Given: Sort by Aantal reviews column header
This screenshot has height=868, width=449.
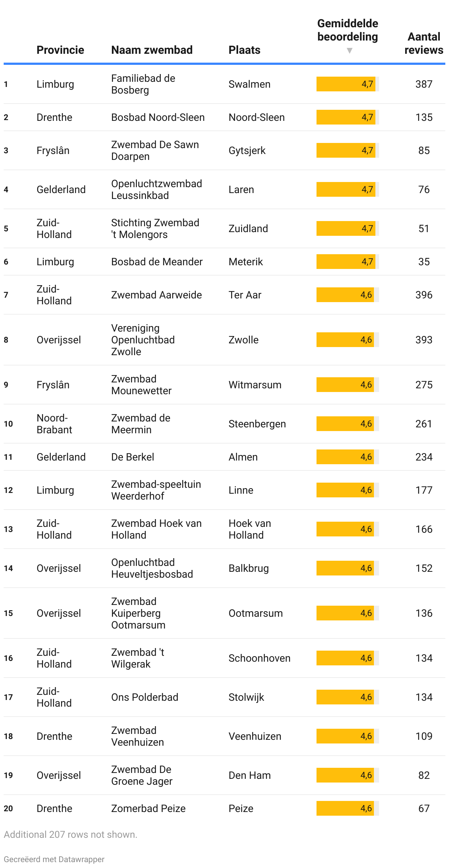Looking at the screenshot, I should (424, 43).
